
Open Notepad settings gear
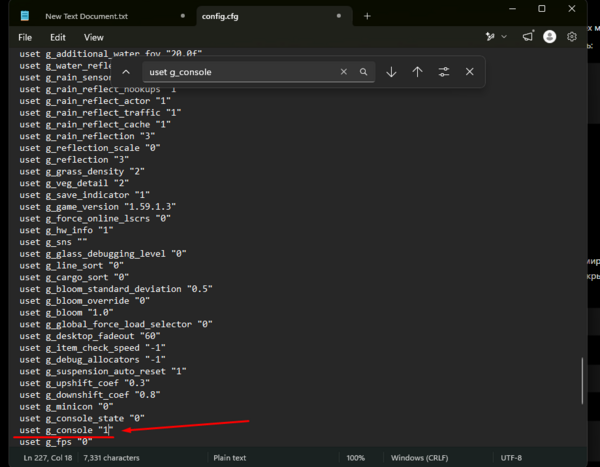point(572,37)
